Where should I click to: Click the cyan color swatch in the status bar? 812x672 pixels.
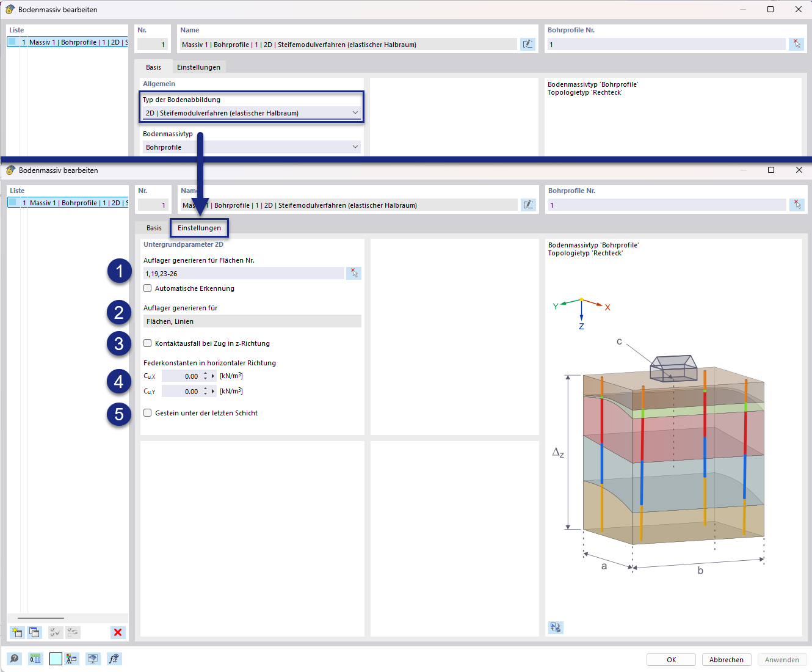click(56, 659)
